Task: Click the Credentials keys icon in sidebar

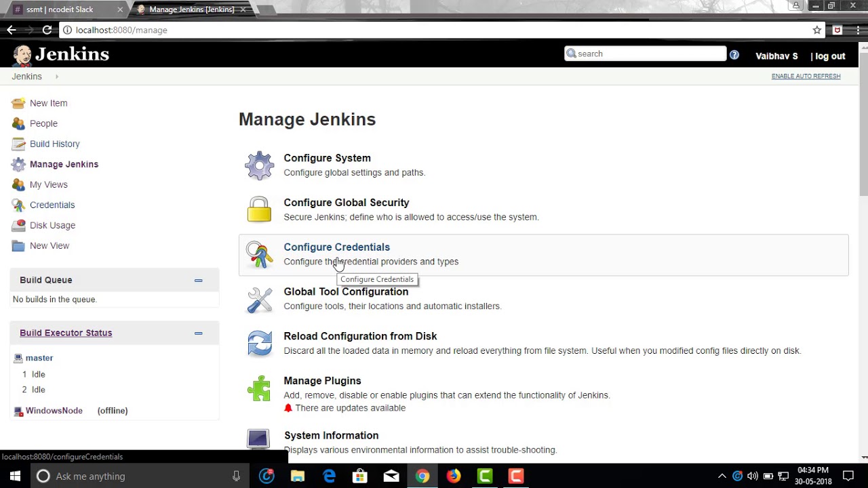Action: pos(18,205)
